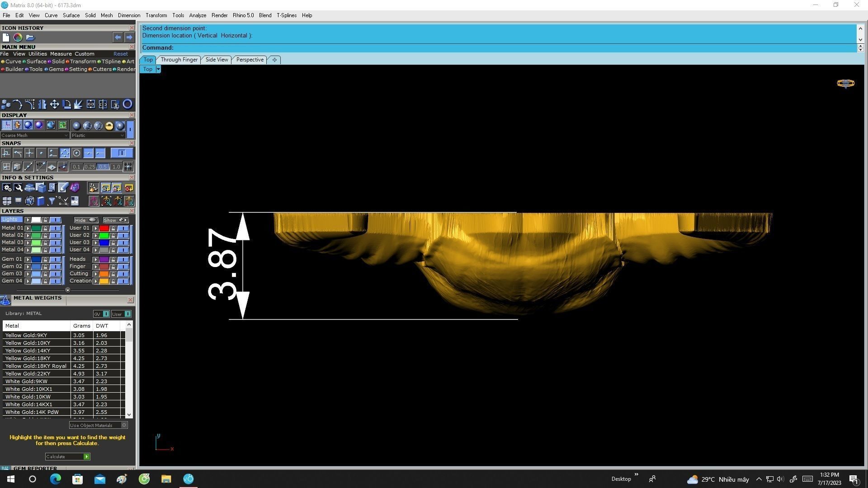Viewport: 868px width, 488px height.
Task: Click the Show layers button
Action: pyautogui.click(x=115, y=220)
